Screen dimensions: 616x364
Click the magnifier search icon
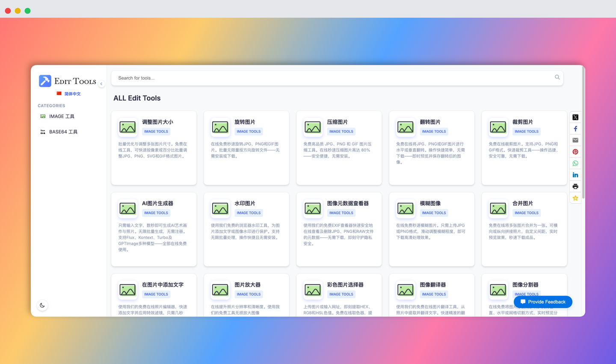point(557,77)
